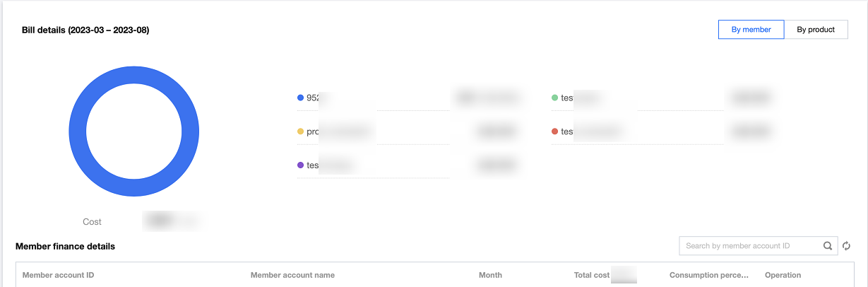Click the Operation column header

click(783, 275)
